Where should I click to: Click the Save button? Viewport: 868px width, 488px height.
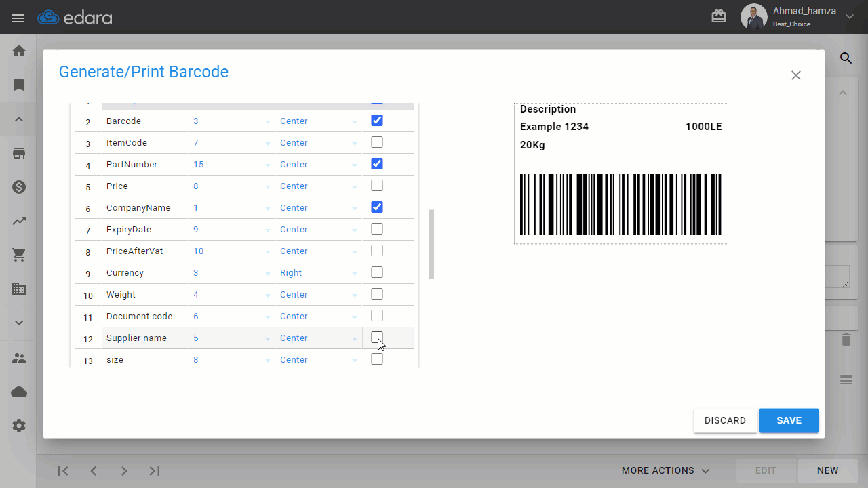789,420
